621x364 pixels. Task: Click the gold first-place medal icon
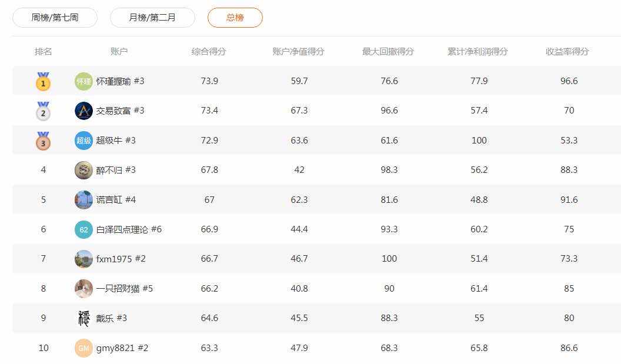tap(43, 82)
